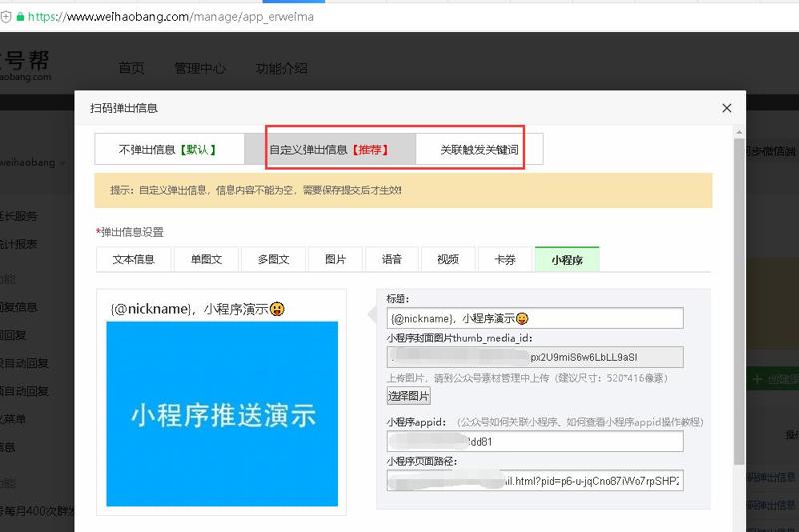Click the scrollbar up arrow in dialog
The image size is (799, 532).
[739, 133]
